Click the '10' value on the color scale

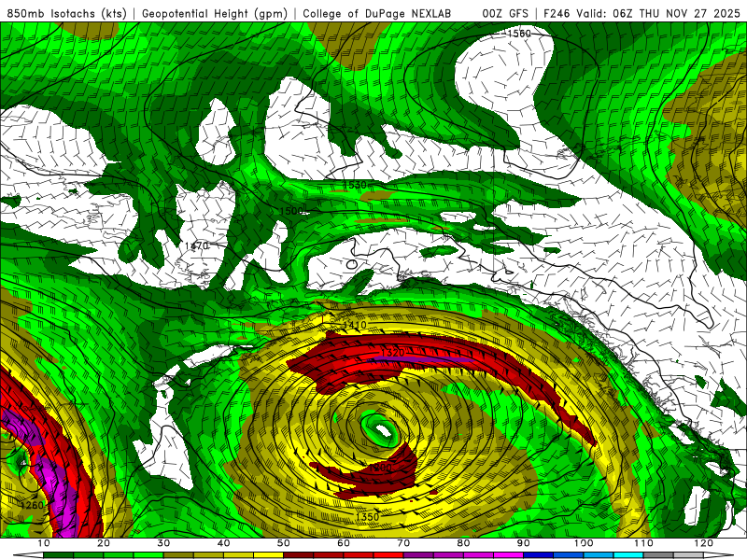coord(43,543)
